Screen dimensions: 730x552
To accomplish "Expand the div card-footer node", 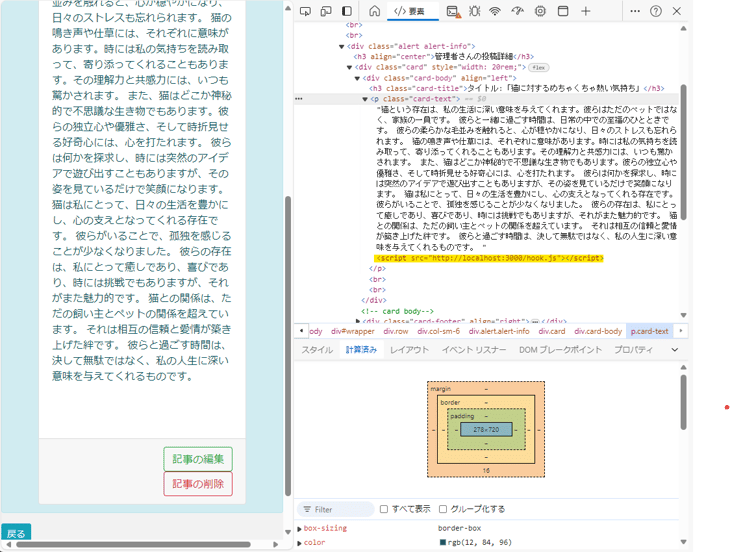I will 357,321.
